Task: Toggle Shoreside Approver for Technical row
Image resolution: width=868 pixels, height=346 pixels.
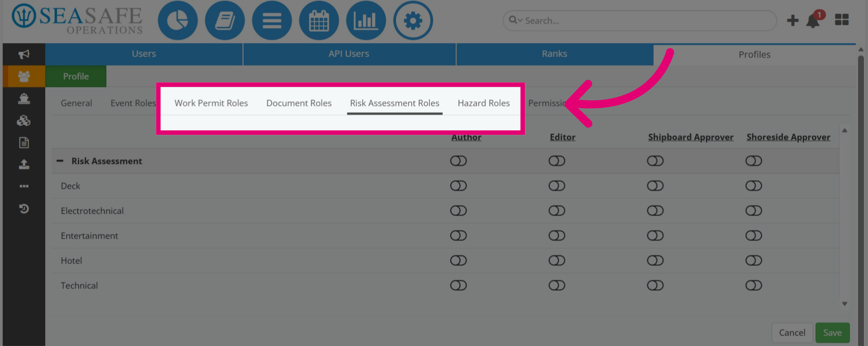Action: coord(754,285)
